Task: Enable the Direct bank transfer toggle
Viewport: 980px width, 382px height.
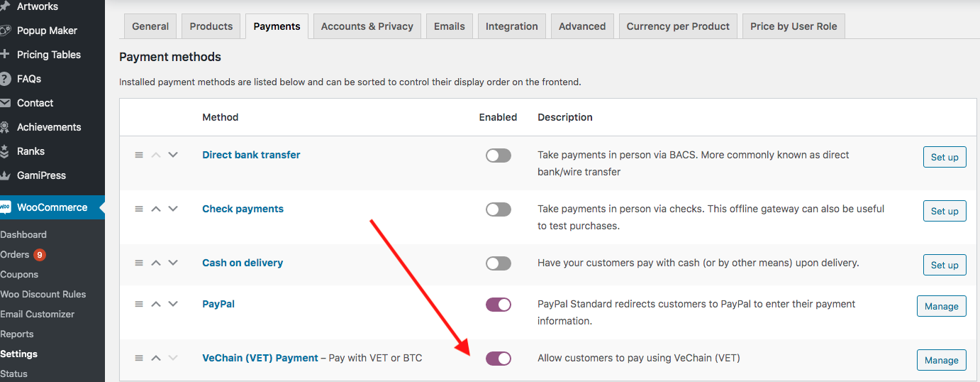Action: 499,155
